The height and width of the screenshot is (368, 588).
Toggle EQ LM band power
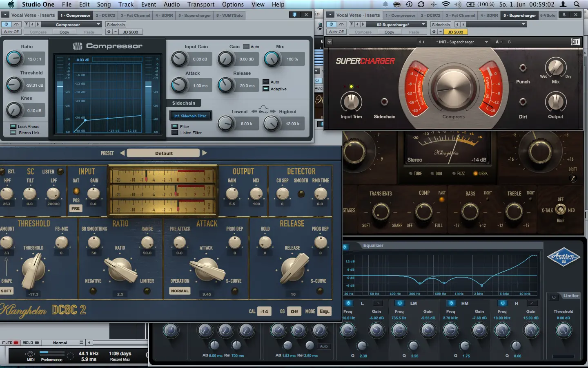click(400, 303)
